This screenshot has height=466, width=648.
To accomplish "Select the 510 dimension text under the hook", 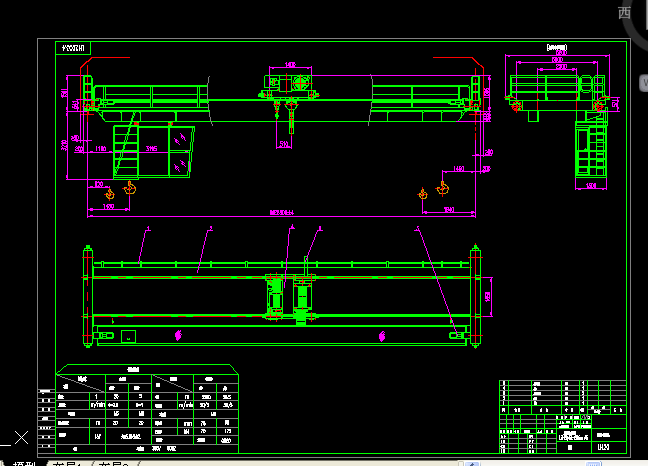I will 284,144.
